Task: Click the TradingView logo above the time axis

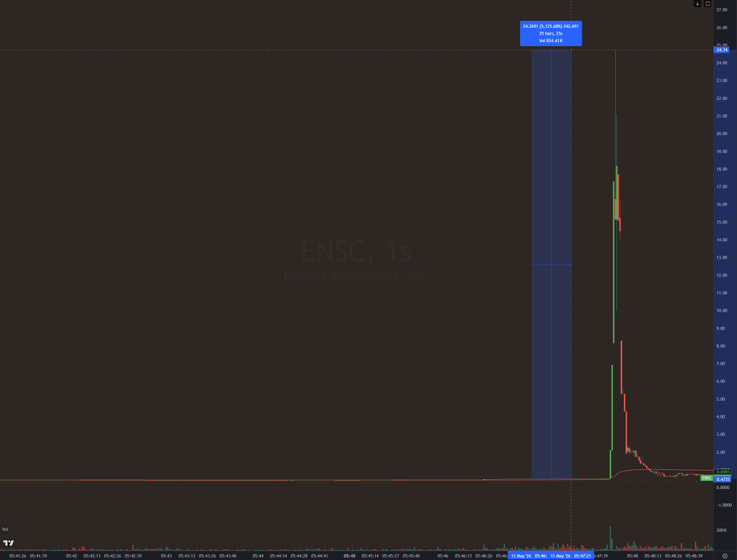Action: [9, 543]
